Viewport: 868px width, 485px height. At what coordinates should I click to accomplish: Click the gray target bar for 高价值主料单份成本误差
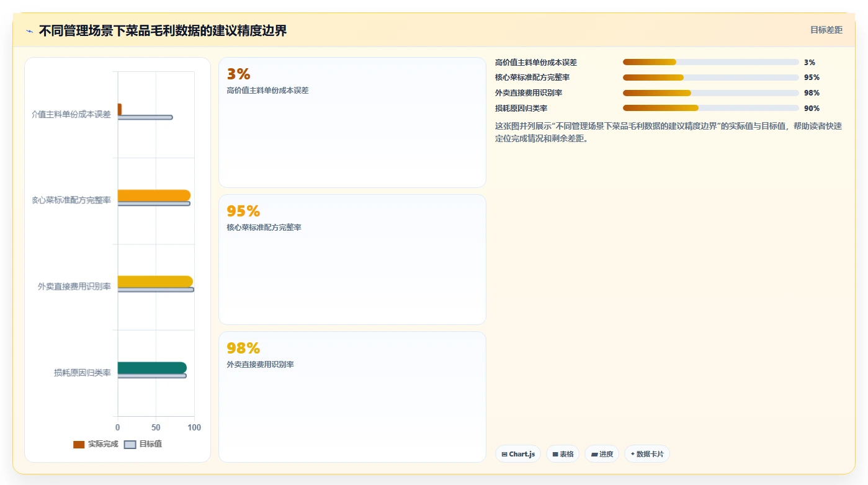145,117
